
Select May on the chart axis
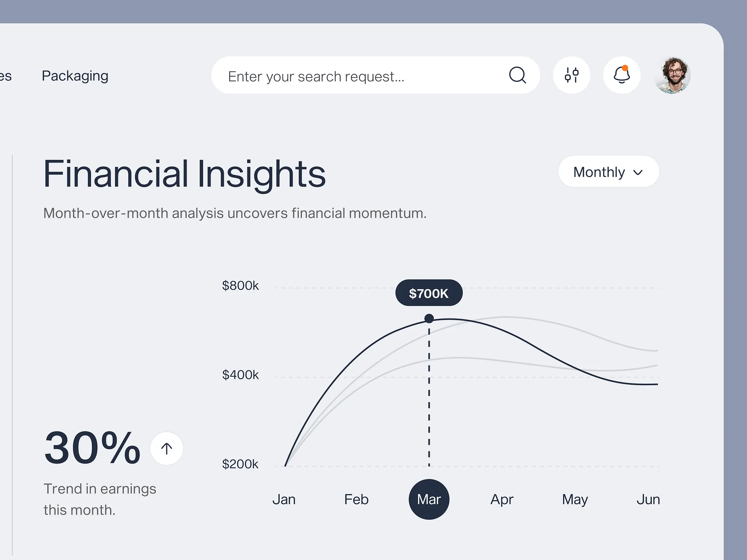coord(575,499)
